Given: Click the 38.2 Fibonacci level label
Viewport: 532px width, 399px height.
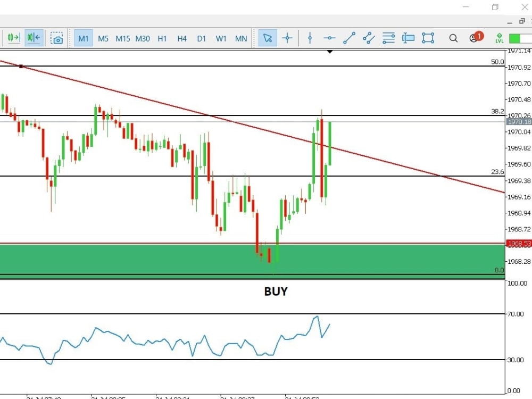Looking at the screenshot, I should (497, 111).
